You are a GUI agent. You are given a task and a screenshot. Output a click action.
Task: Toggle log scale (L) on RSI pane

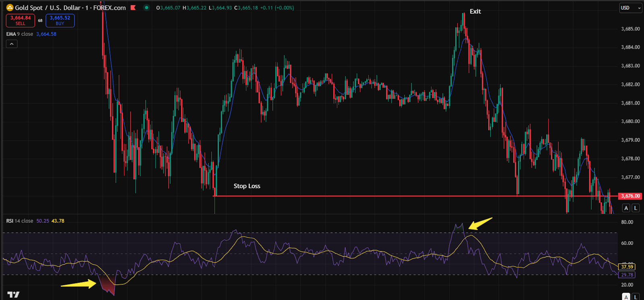[x=636, y=297]
